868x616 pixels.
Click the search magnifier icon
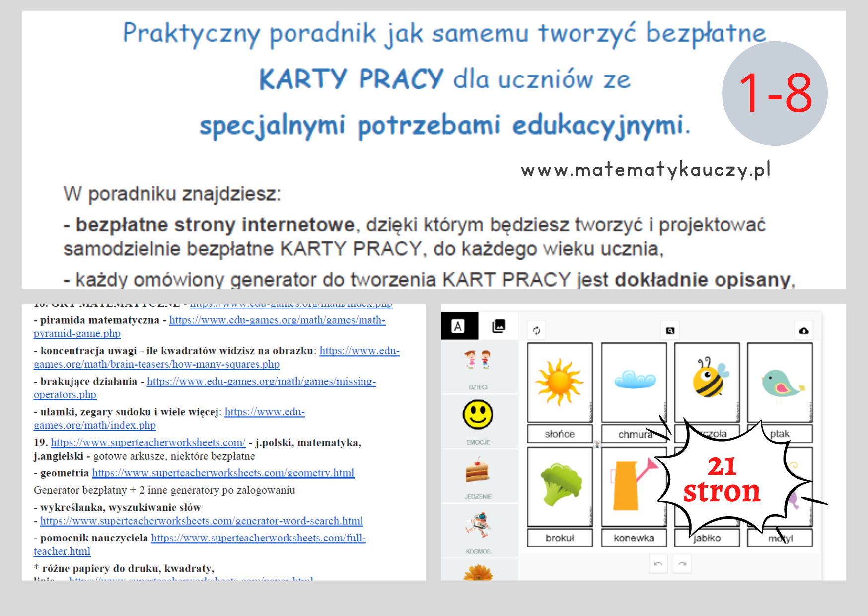point(670,331)
